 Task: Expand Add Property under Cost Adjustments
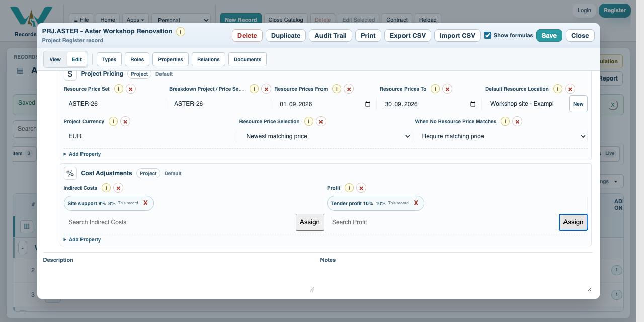82,240
